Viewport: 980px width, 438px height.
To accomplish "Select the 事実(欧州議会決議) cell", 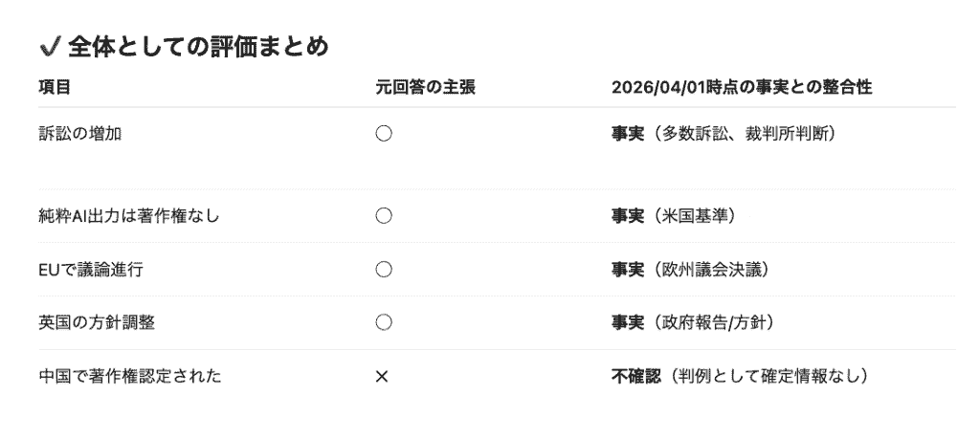I will [693, 270].
